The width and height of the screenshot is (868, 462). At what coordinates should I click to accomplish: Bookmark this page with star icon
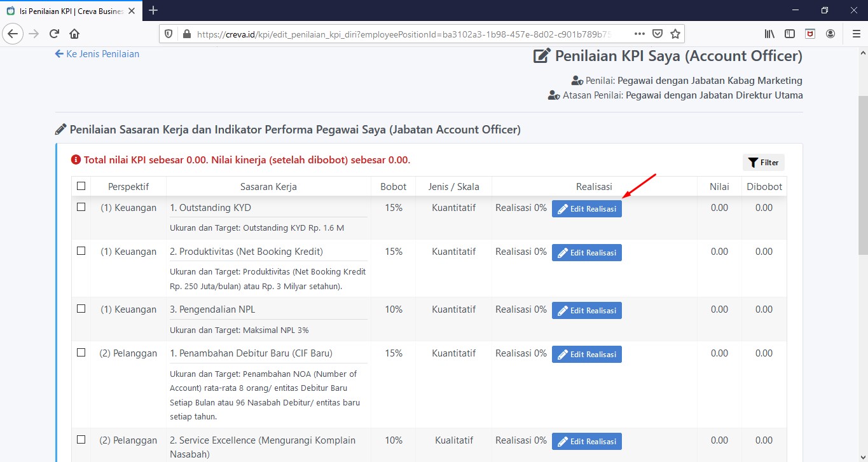tap(675, 34)
